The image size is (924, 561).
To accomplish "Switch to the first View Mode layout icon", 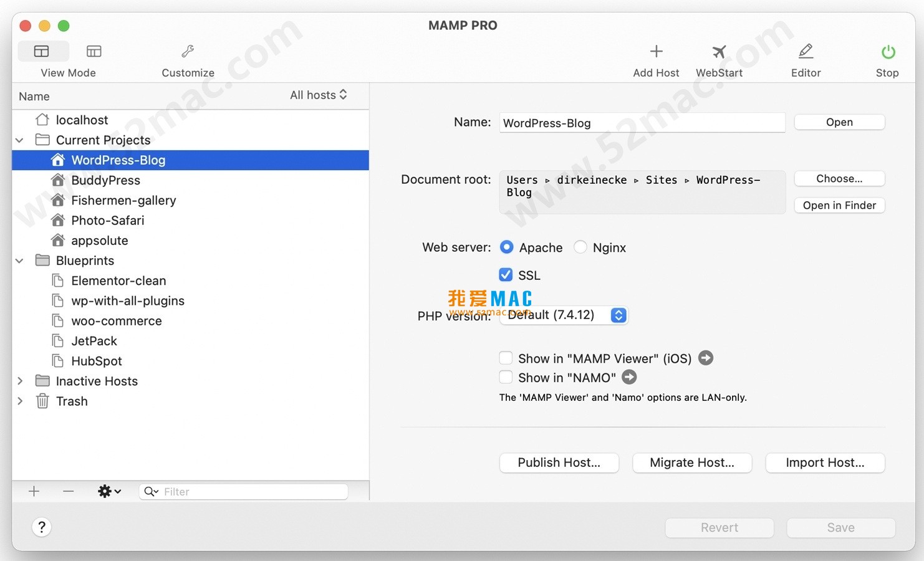I will [x=42, y=51].
